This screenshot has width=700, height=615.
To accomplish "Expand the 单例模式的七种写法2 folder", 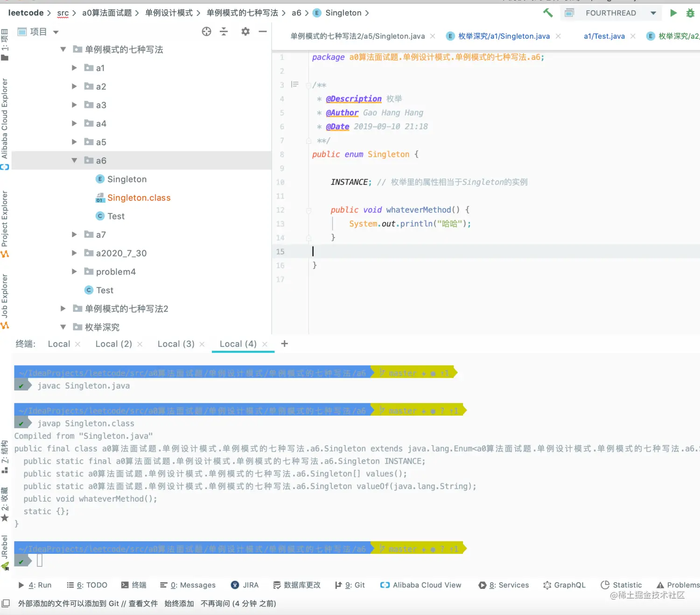I will point(63,309).
